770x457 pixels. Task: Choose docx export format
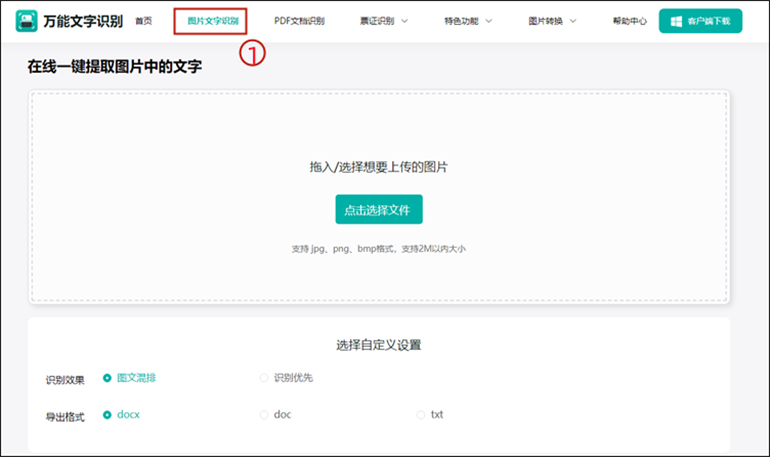pos(121,415)
